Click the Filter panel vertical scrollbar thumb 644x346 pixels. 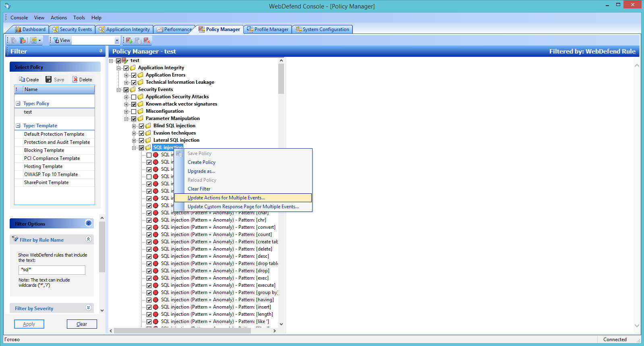click(x=102, y=247)
